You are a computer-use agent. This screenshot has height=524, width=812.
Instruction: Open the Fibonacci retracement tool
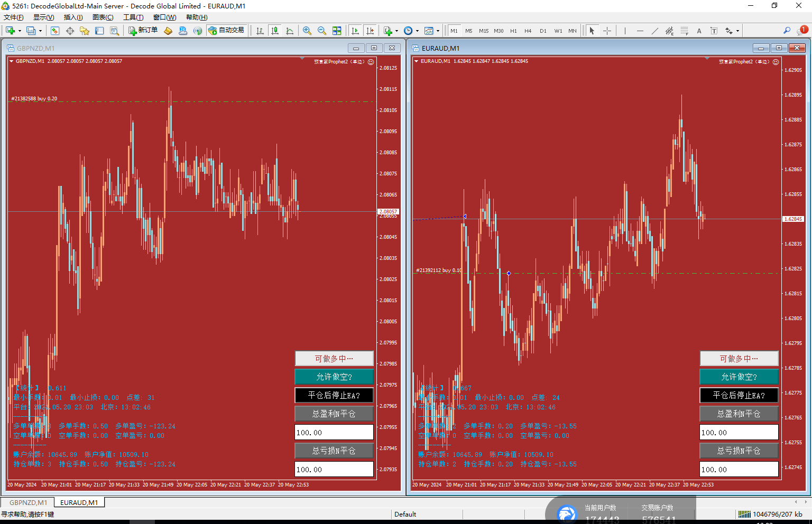tap(684, 31)
